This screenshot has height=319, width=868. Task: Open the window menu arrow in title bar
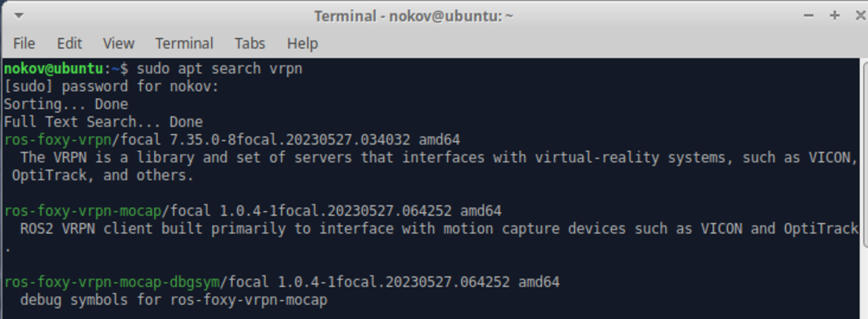[17, 15]
